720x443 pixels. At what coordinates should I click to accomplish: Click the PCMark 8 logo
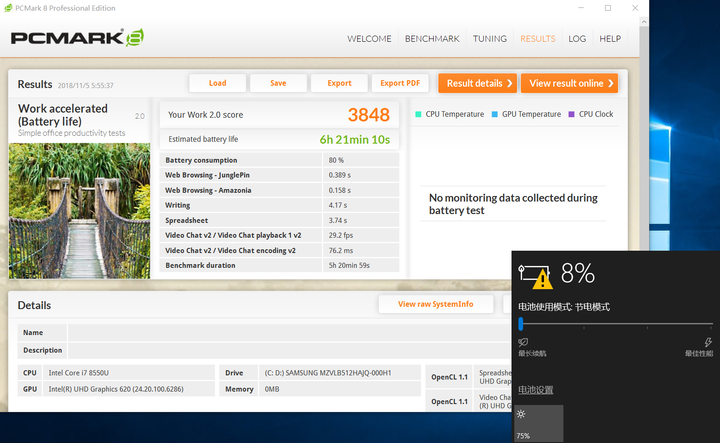point(78,38)
